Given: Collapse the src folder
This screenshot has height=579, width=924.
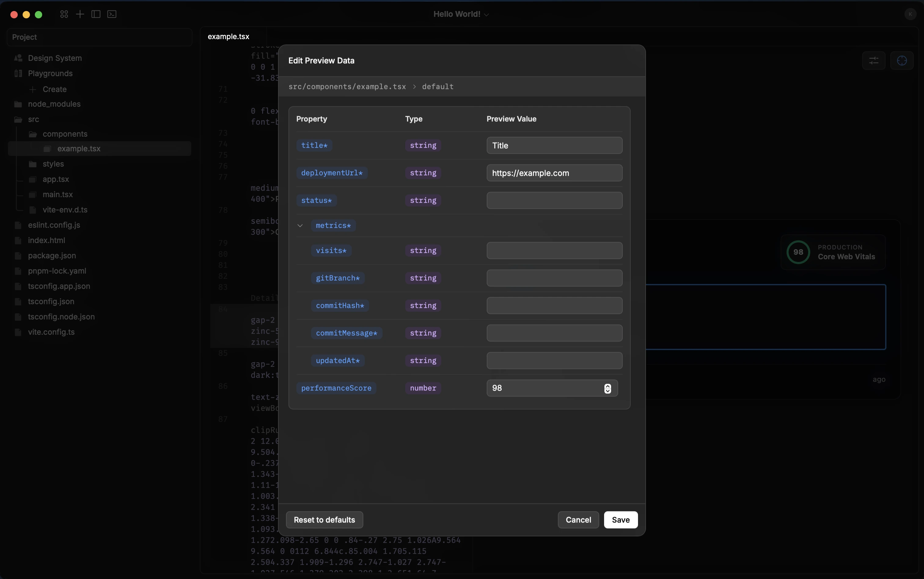Looking at the screenshot, I should pos(33,120).
